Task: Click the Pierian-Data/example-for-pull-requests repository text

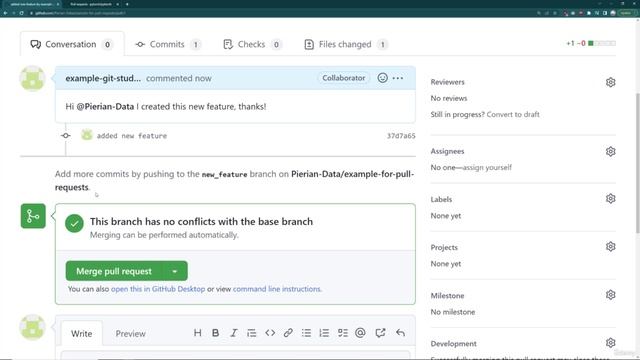Action: (235, 180)
